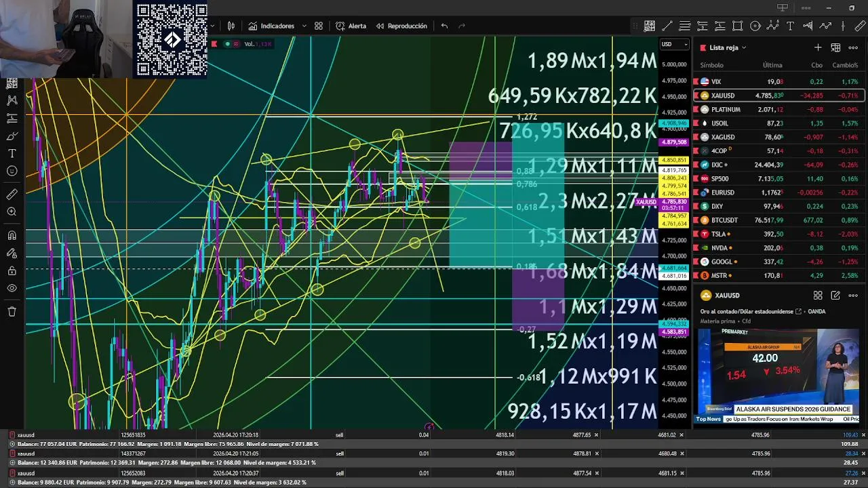The width and height of the screenshot is (868, 488).
Task: Select NVDA in the watchlist
Action: click(779, 248)
